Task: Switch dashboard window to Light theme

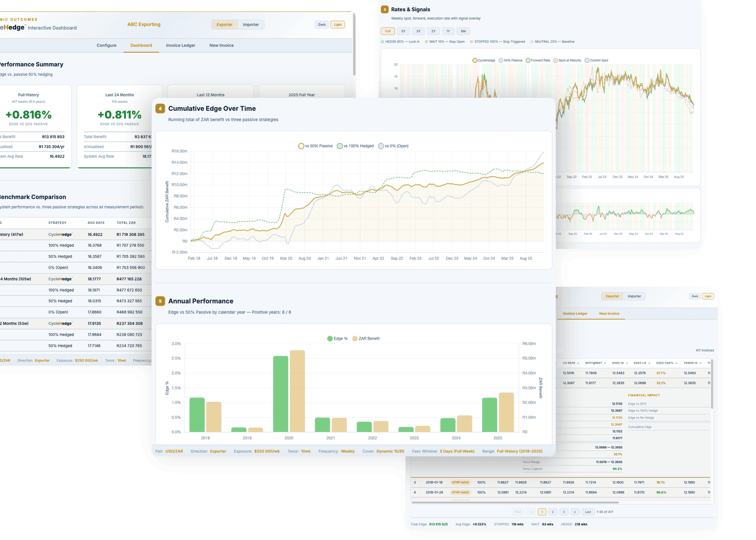Action: (338, 25)
